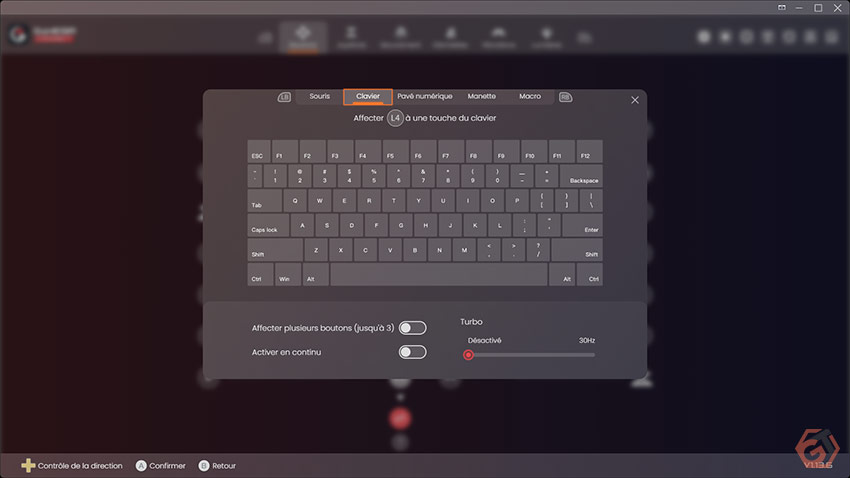The height and width of the screenshot is (478, 850).
Task: Select the ESC key on virtual keyboard
Action: click(259, 151)
